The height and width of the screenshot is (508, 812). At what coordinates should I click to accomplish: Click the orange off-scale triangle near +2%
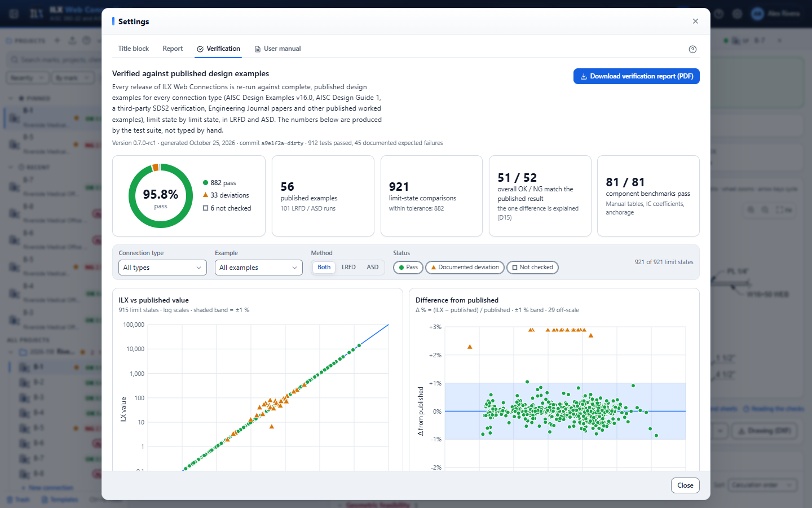click(470, 347)
